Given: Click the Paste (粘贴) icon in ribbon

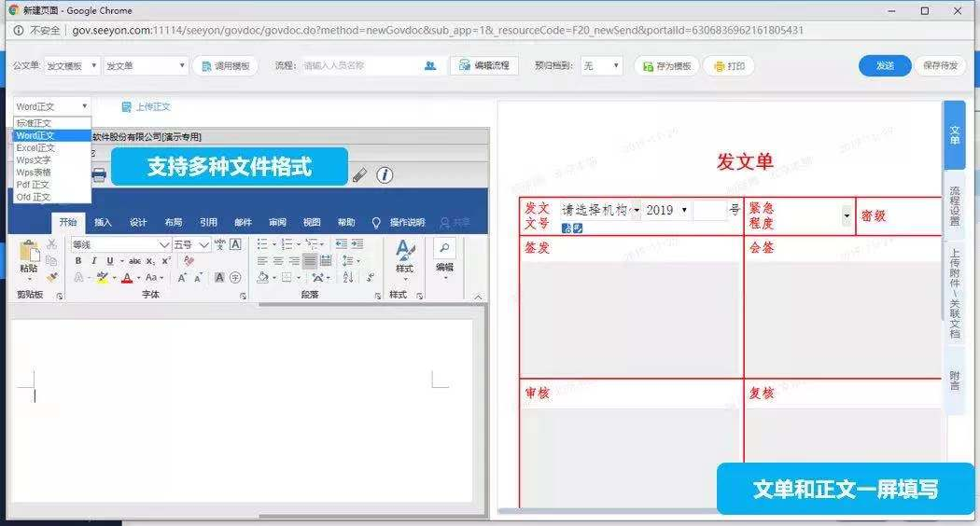Looking at the screenshot, I should pos(29,254).
